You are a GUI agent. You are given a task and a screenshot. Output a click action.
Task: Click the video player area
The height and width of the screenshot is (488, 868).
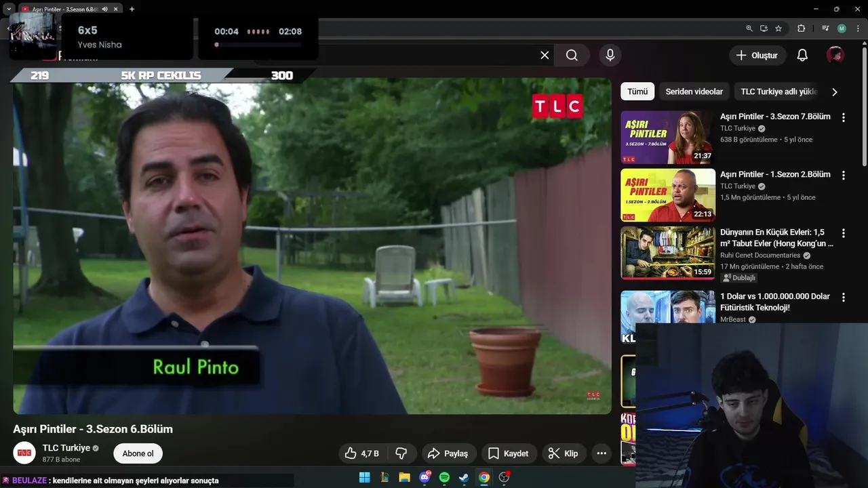312,246
